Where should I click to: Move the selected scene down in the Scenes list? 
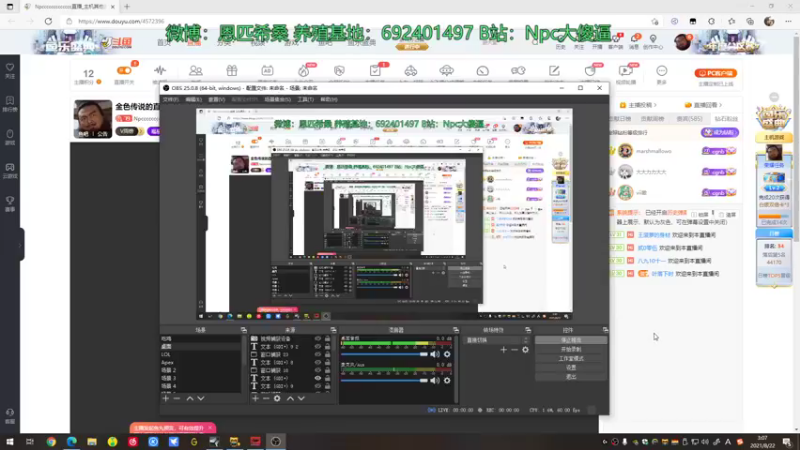point(201,398)
